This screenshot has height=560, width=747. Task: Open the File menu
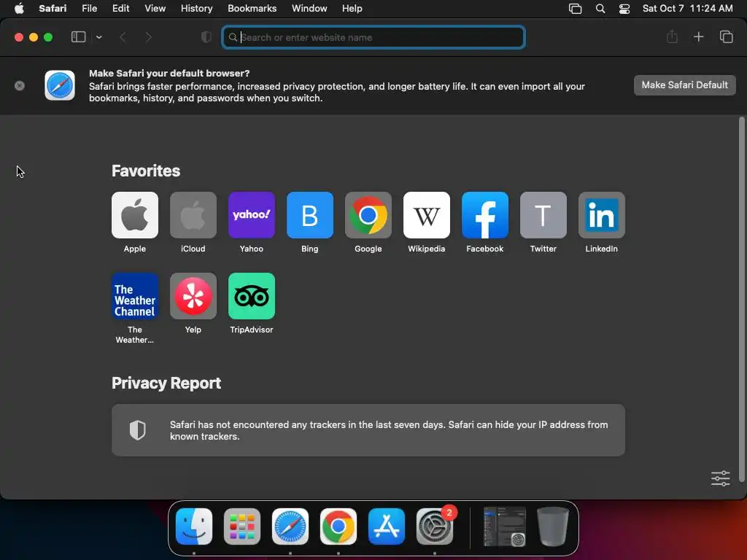(x=90, y=9)
